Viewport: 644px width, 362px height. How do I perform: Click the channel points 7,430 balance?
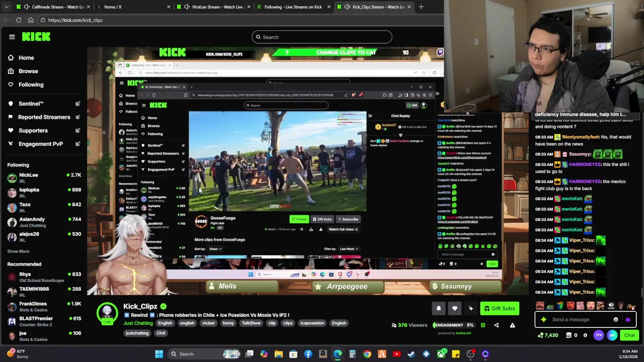pos(548,335)
